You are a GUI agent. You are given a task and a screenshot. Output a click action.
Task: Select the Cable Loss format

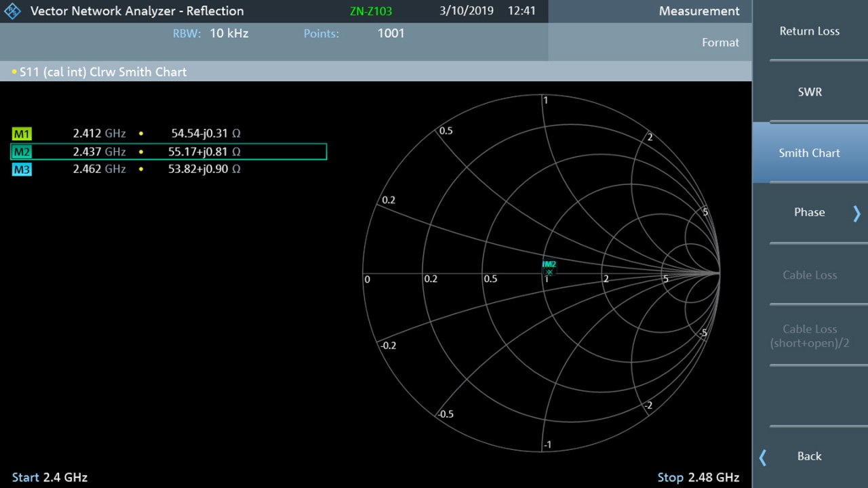pos(810,275)
